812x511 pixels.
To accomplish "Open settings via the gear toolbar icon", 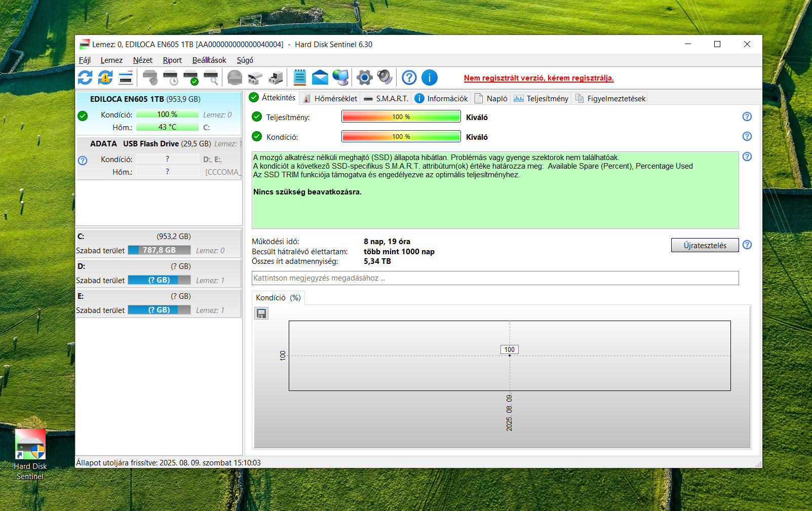I will [364, 77].
